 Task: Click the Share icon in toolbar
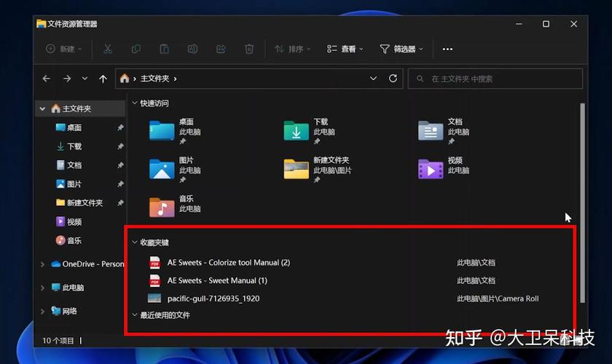pyautogui.click(x=221, y=49)
